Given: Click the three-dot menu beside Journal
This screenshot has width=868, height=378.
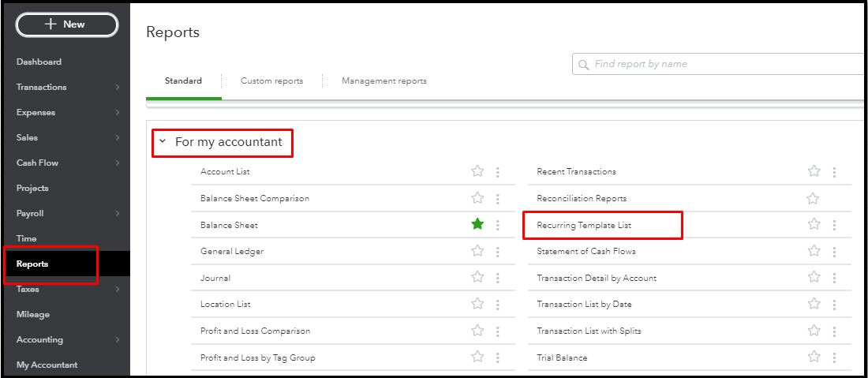Looking at the screenshot, I should pos(497,278).
